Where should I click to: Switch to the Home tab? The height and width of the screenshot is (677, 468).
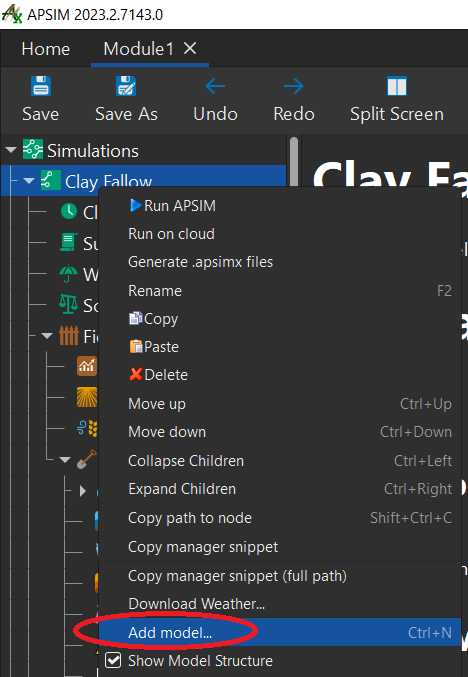point(45,49)
